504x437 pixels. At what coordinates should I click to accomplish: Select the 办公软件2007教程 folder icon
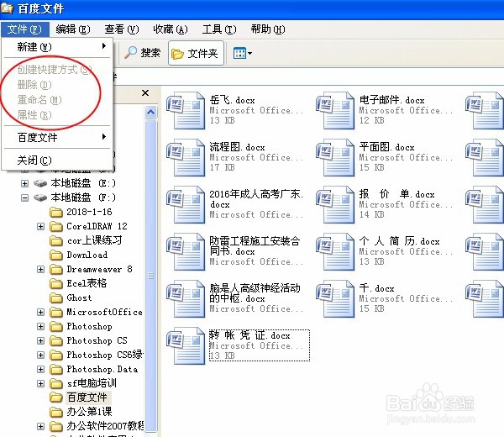point(56,426)
